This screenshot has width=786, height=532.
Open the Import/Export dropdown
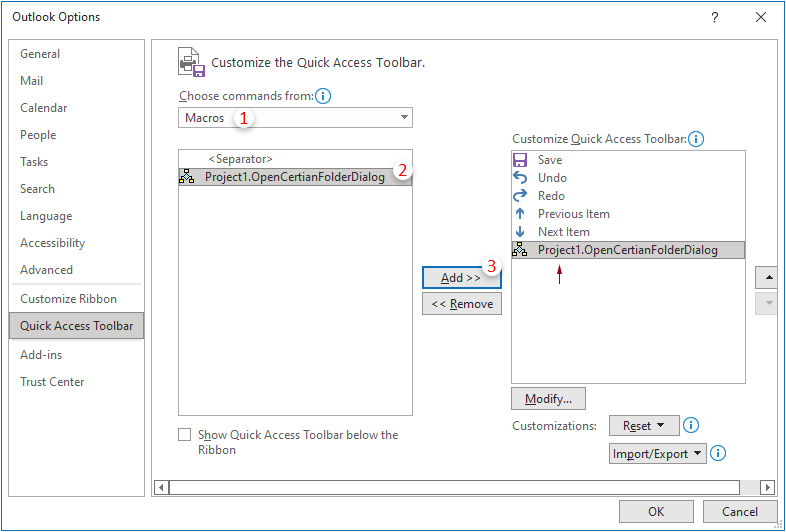pyautogui.click(x=657, y=454)
